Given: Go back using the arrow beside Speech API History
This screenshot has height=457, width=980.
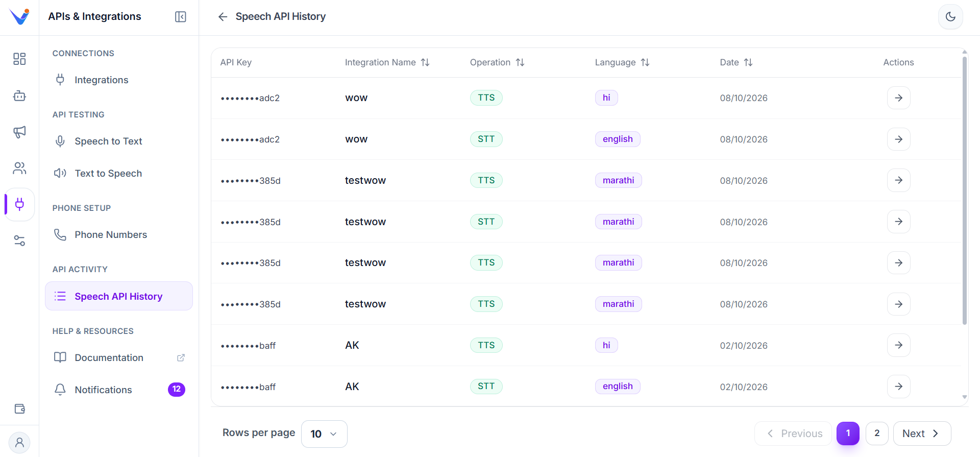Looking at the screenshot, I should (x=223, y=17).
